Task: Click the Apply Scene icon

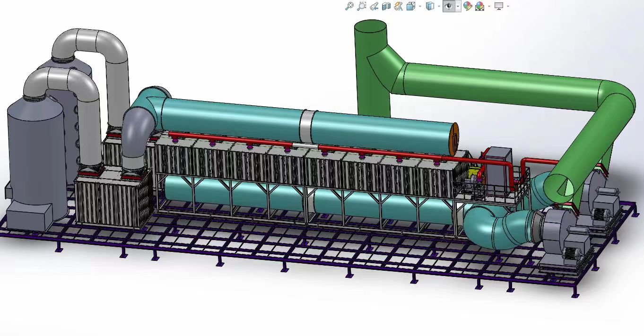Action: coord(479,6)
